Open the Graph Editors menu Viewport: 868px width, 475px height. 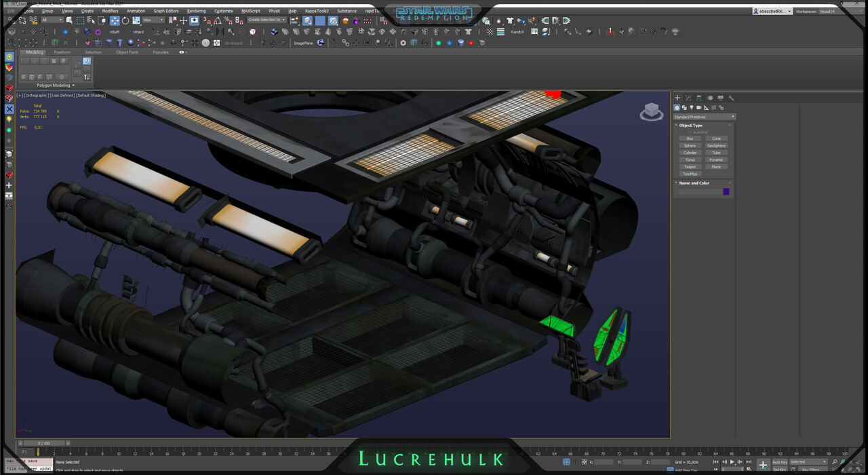[x=166, y=11]
